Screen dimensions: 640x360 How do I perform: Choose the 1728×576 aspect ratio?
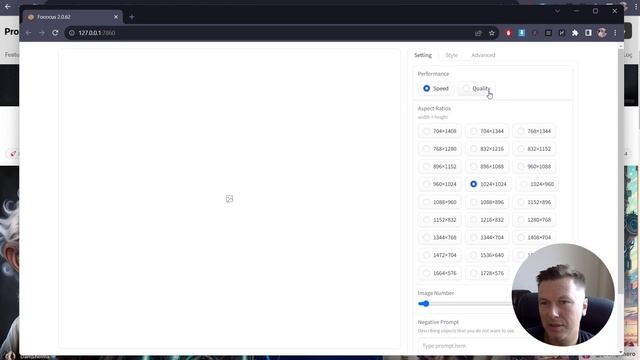[x=487, y=273]
